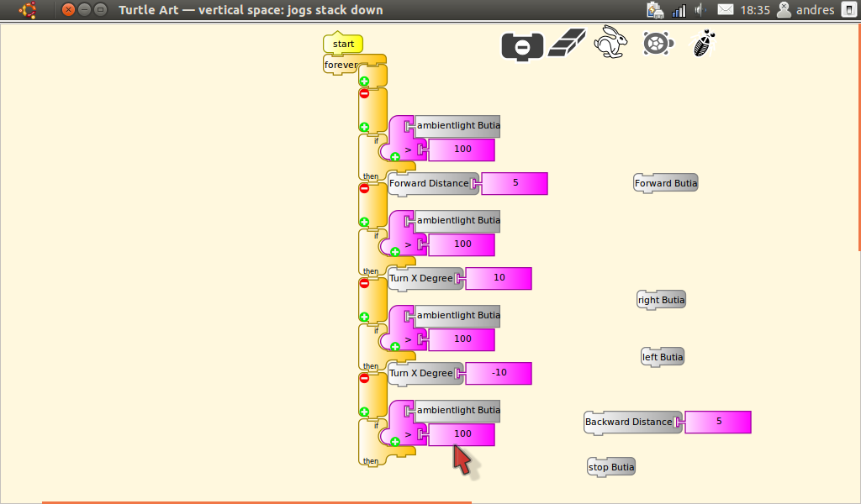Image resolution: width=861 pixels, height=504 pixels.
Task: Edit the 100 value above Turn X Degree -10
Action: (x=462, y=339)
